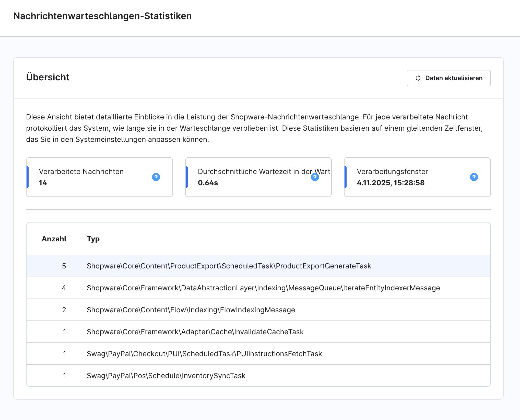This screenshot has height=420, width=520.
Task: Click the 0.64s average wait value
Action: coord(208,183)
